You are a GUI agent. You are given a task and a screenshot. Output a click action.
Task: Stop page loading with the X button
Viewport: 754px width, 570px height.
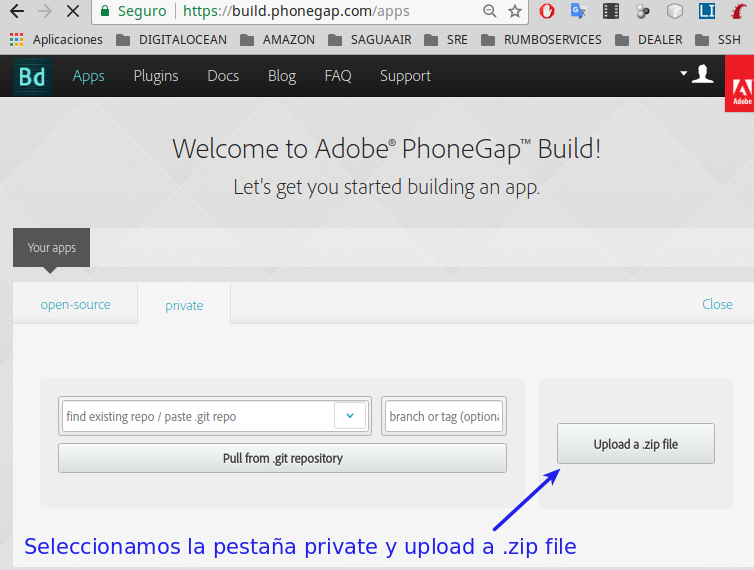pos(73,11)
